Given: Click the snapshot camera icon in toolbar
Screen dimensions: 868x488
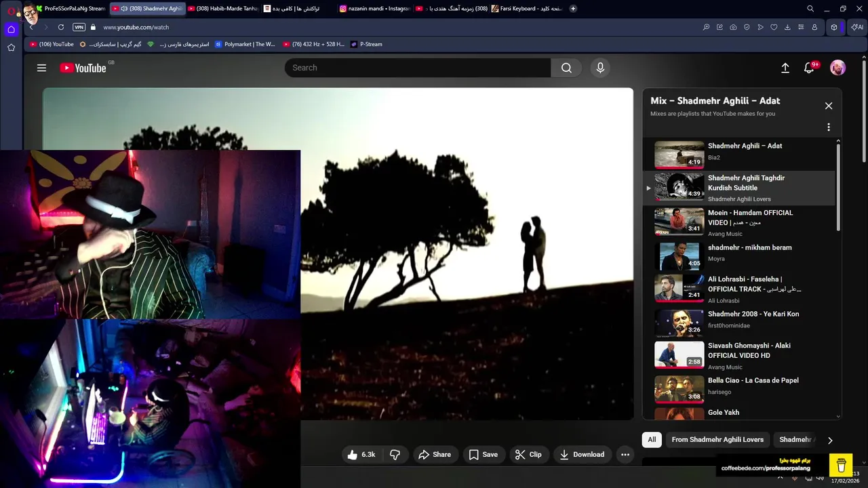Looking at the screenshot, I should coord(733,27).
